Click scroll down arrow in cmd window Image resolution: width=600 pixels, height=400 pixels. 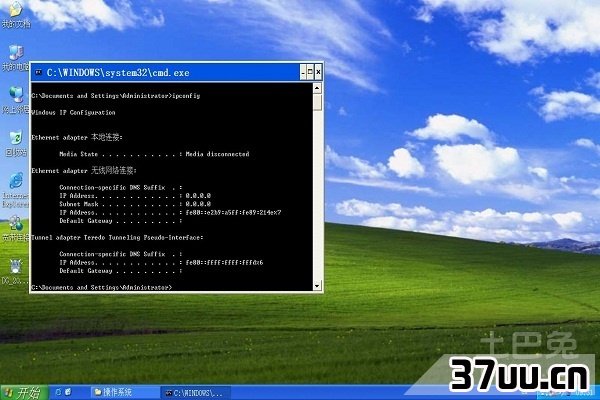(x=317, y=286)
